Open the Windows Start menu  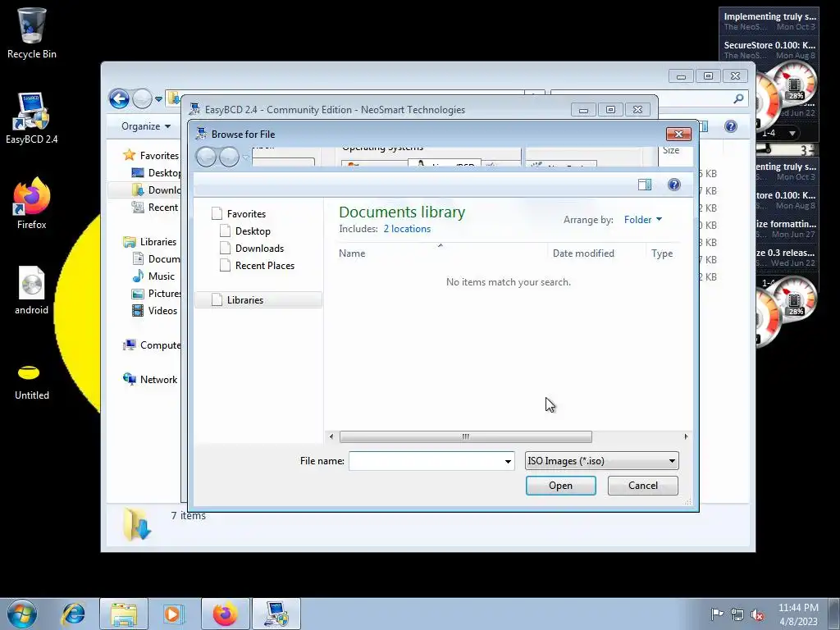22,614
